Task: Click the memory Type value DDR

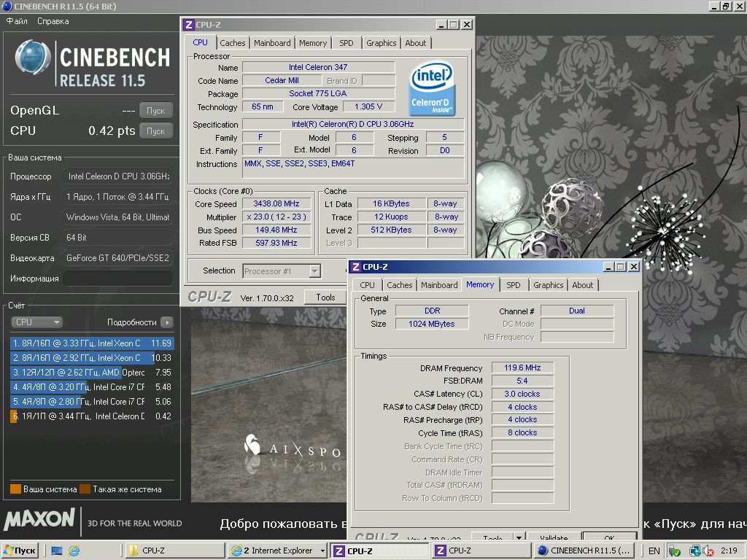Action: (432, 311)
